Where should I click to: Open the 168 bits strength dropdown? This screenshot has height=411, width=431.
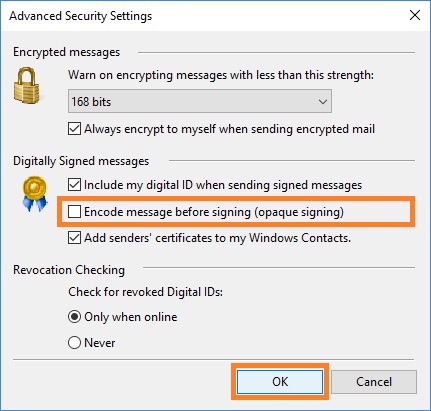(x=200, y=101)
